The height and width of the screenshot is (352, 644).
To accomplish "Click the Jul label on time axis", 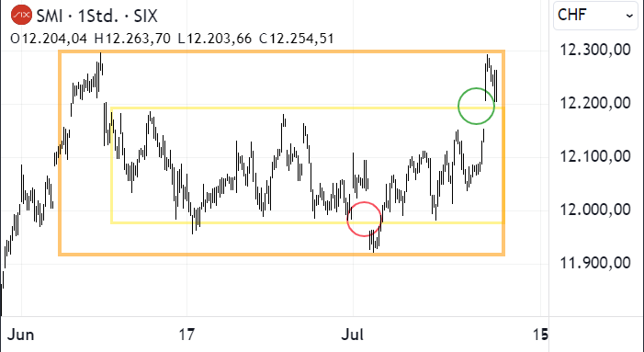I will 353,335.
